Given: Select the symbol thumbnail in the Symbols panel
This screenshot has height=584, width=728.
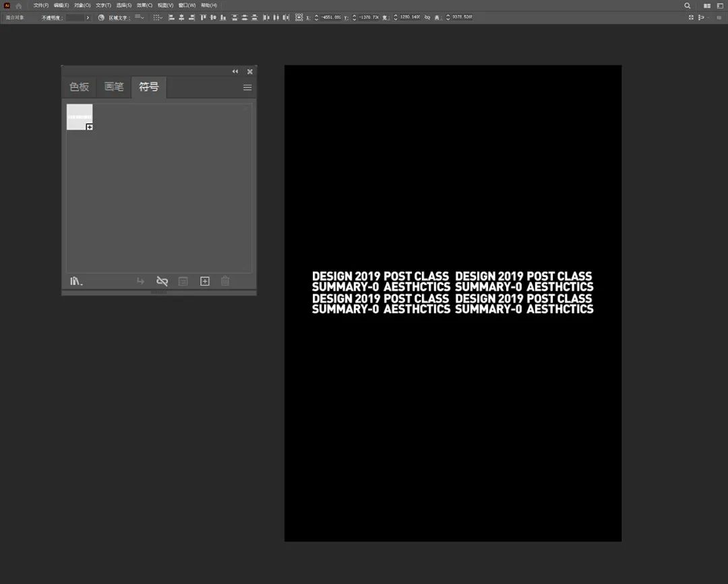Looking at the screenshot, I should [x=80, y=117].
